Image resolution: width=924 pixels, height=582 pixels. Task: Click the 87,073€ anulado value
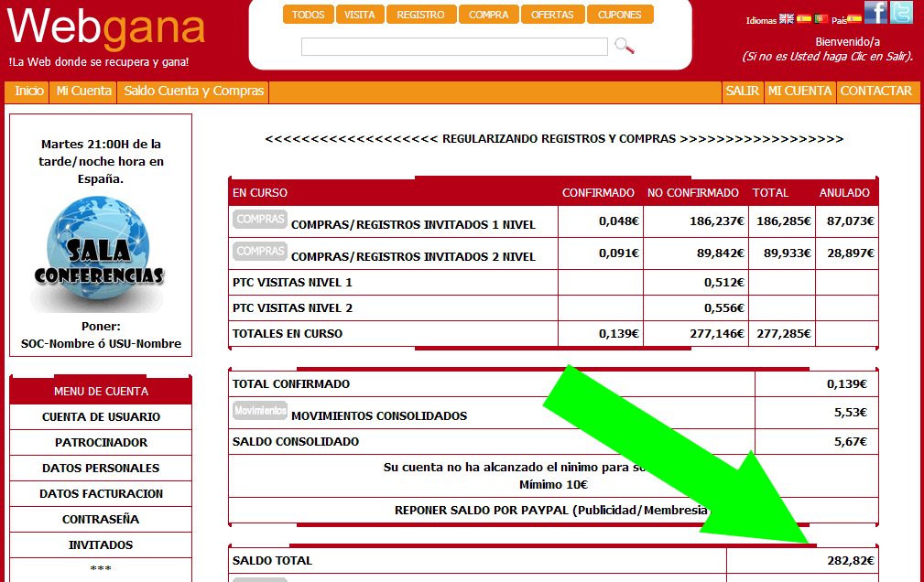click(851, 221)
